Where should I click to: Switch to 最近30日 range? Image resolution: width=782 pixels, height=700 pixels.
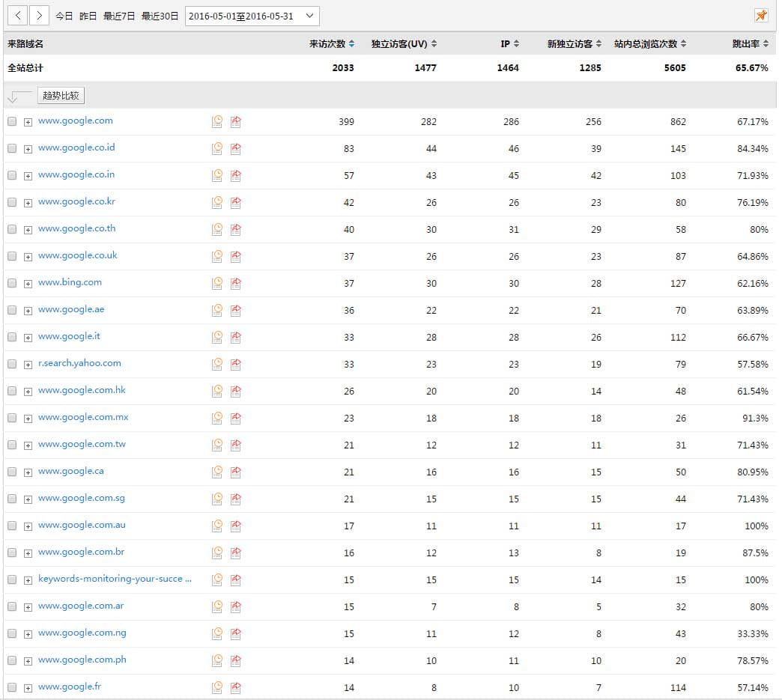click(160, 16)
